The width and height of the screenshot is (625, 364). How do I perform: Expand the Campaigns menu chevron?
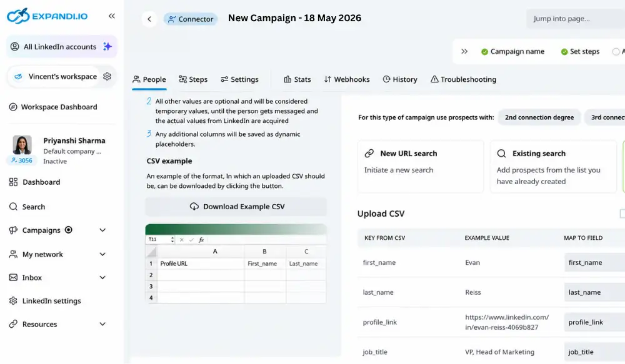(x=102, y=230)
